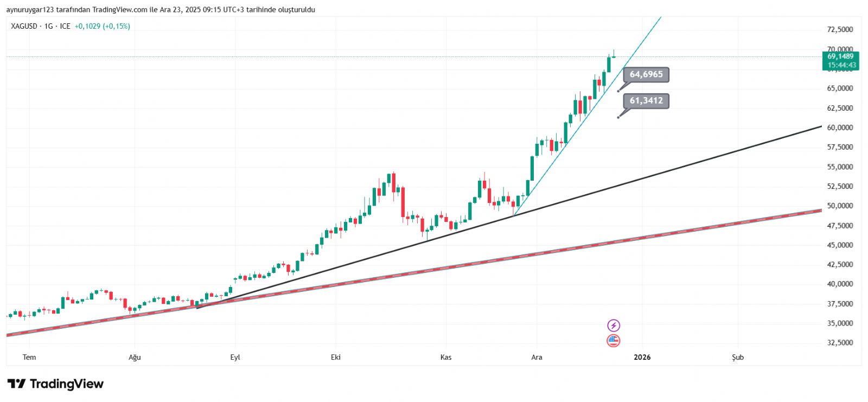Click the TradingView logo
Screen dimensions: 868x402
[55, 384]
